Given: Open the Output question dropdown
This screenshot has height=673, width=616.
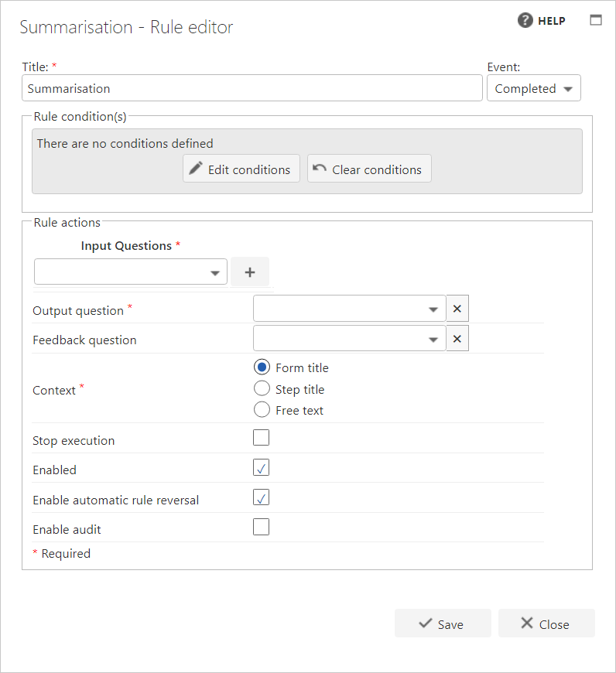Looking at the screenshot, I should tap(350, 308).
